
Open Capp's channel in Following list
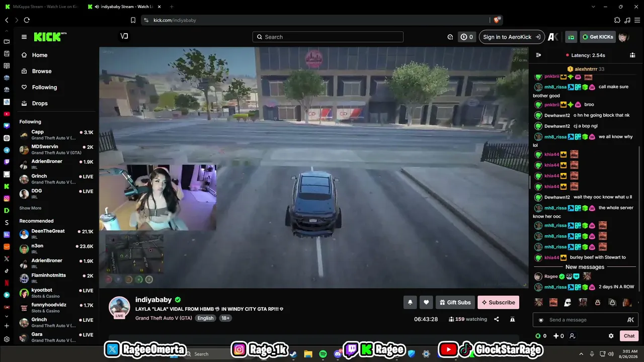coord(56,135)
